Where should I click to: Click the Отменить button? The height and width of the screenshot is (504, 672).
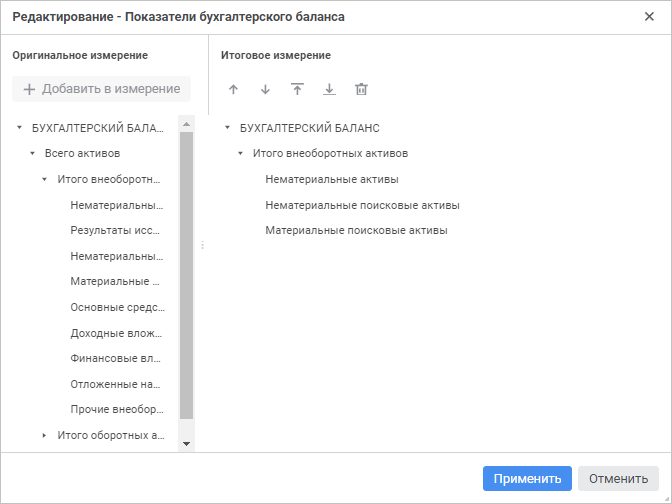618,479
